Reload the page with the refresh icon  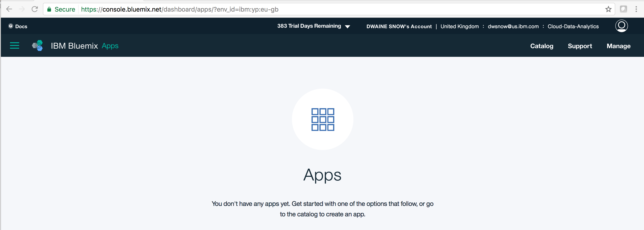pos(35,9)
